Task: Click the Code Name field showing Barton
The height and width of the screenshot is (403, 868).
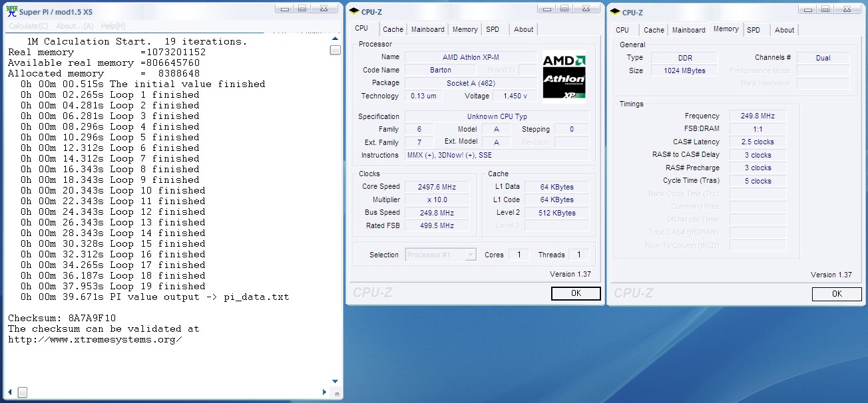Action: 440,70
